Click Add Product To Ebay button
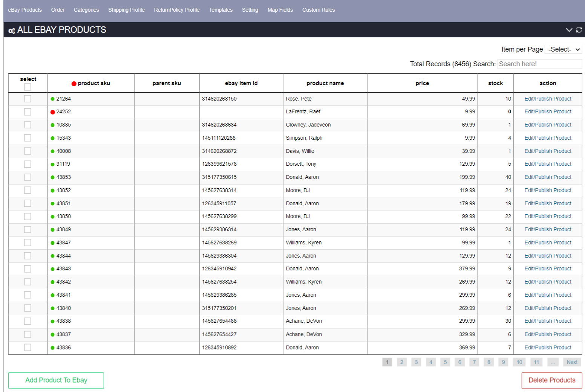Image resolution: width=585 pixels, height=392 pixels. (56, 380)
